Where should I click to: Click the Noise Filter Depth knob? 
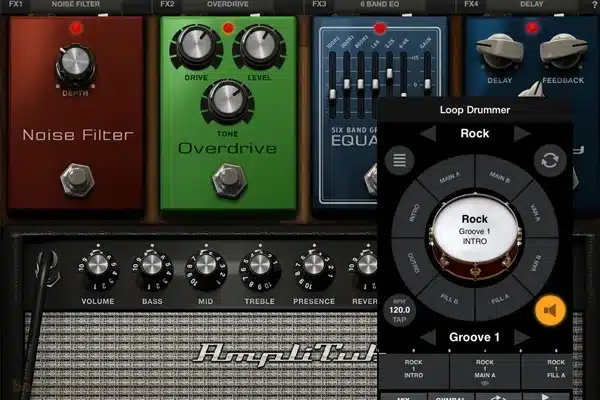pos(74,65)
